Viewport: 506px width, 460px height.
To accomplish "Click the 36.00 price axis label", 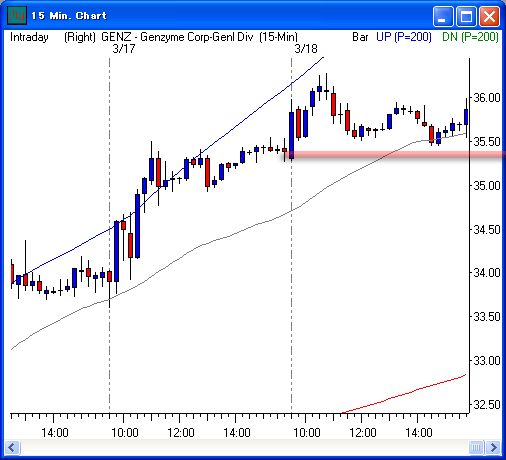I will click(x=487, y=98).
